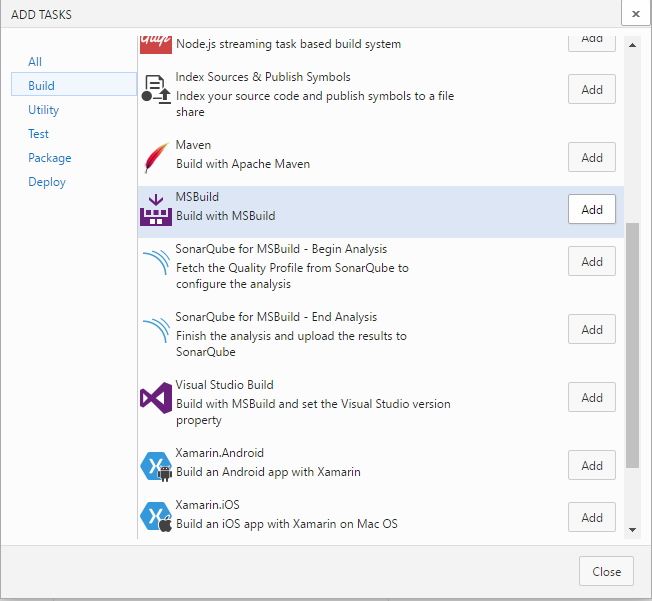Click 'Build an iOS app with Xamarin' description

(x=287, y=524)
